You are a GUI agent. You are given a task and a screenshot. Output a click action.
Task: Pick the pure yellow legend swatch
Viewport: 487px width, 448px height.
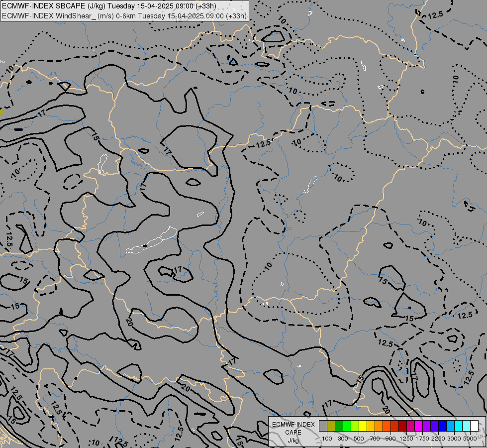tap(363, 426)
